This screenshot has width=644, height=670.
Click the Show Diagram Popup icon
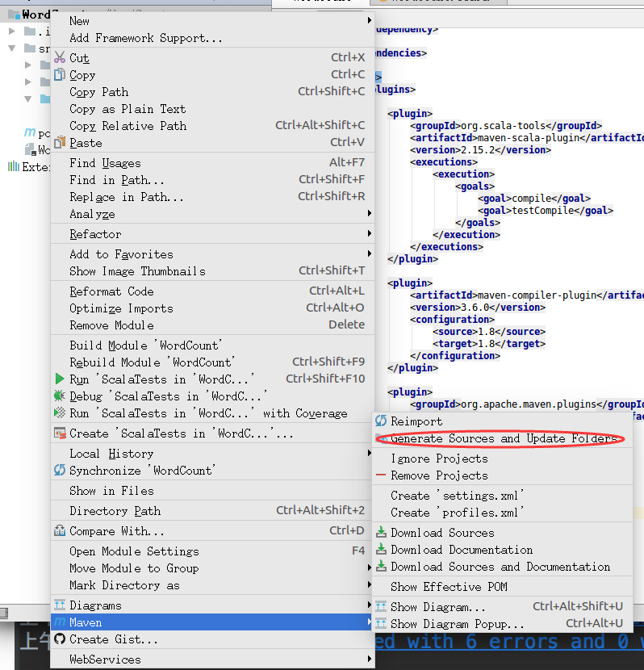(381, 623)
